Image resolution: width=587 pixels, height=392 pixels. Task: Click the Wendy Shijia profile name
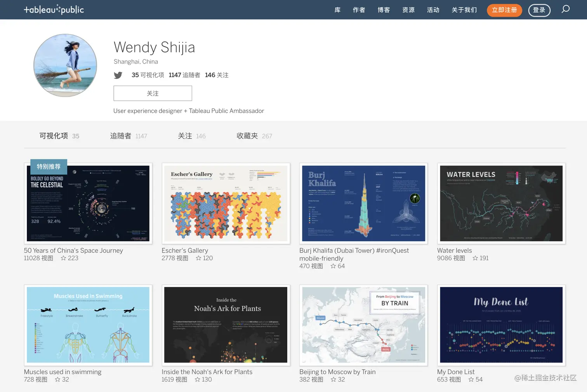tap(154, 47)
